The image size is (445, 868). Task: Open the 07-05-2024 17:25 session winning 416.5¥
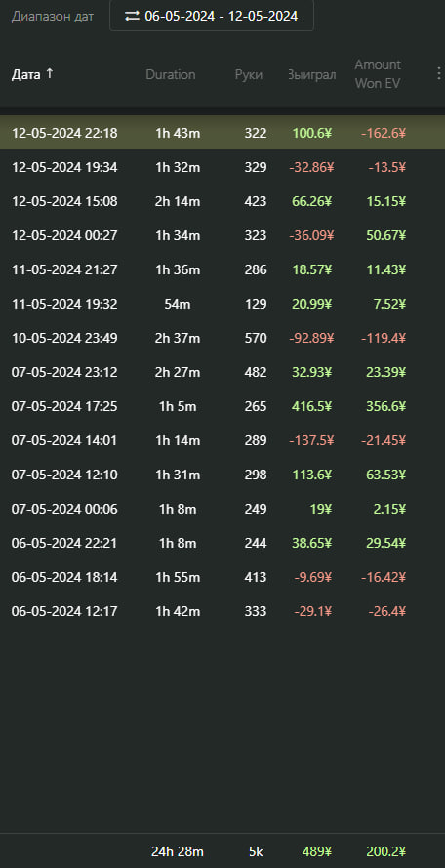click(x=222, y=406)
